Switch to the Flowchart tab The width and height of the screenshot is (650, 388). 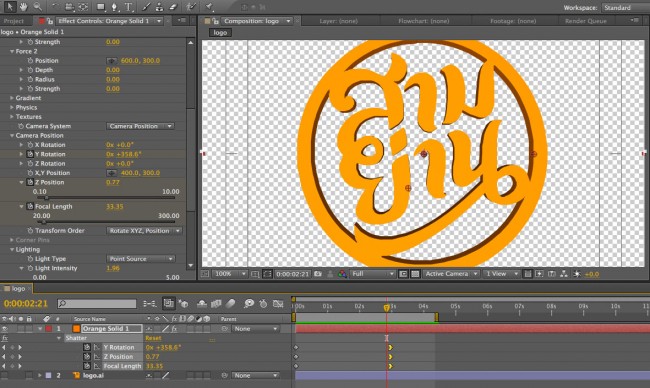tap(424, 21)
